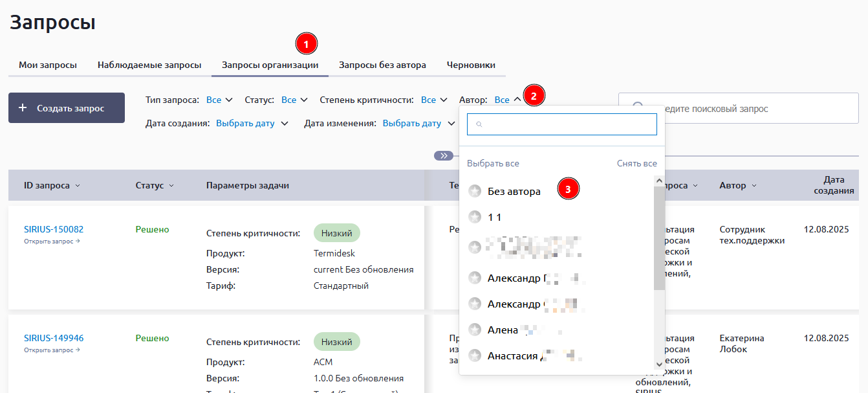
Task: Open the Черновики tab
Action: click(x=471, y=65)
